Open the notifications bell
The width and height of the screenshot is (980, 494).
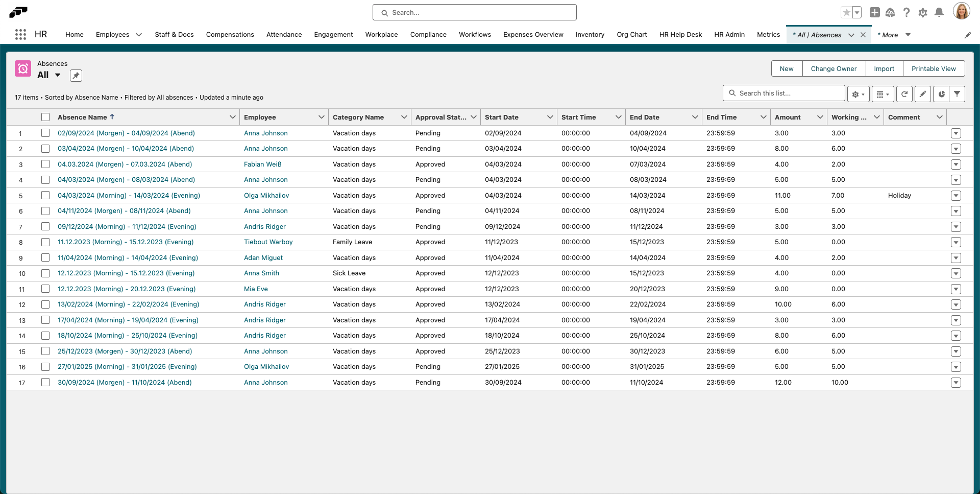point(939,12)
